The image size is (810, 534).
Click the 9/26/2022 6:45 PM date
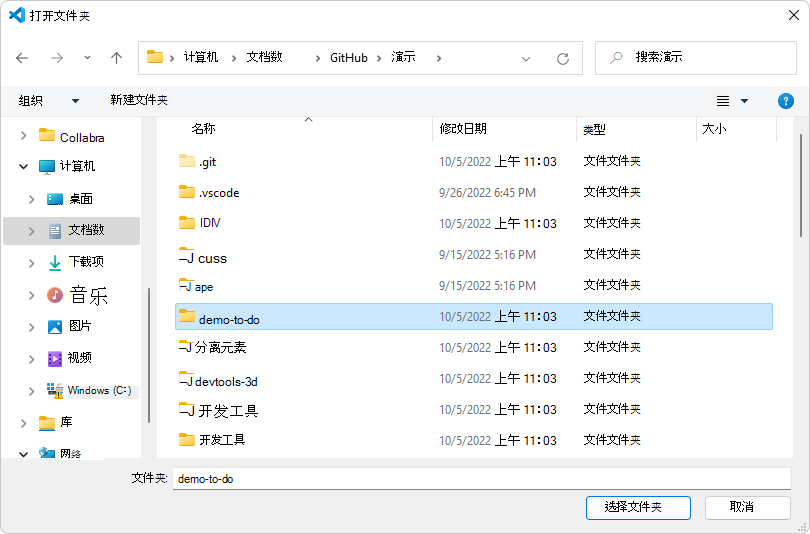487,193
